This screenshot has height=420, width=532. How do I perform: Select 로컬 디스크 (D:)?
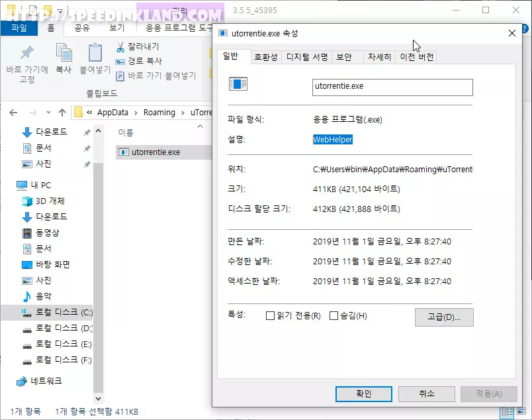[57, 329]
